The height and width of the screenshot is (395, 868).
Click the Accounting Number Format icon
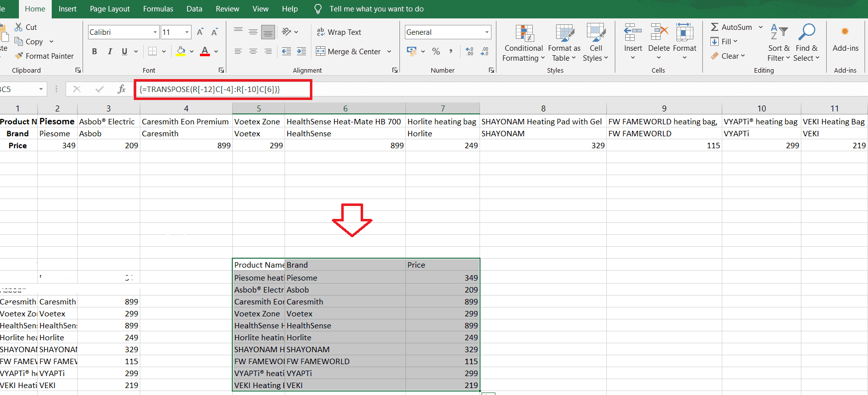click(x=411, y=51)
